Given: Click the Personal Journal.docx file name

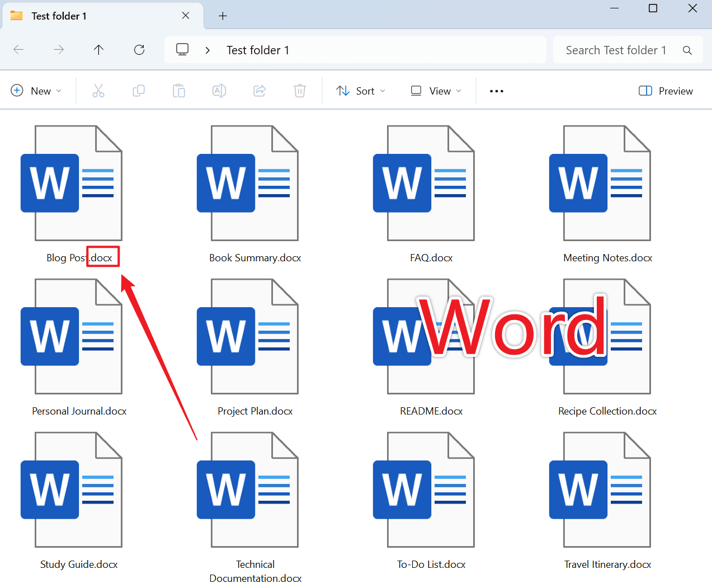Looking at the screenshot, I should click(x=79, y=411).
